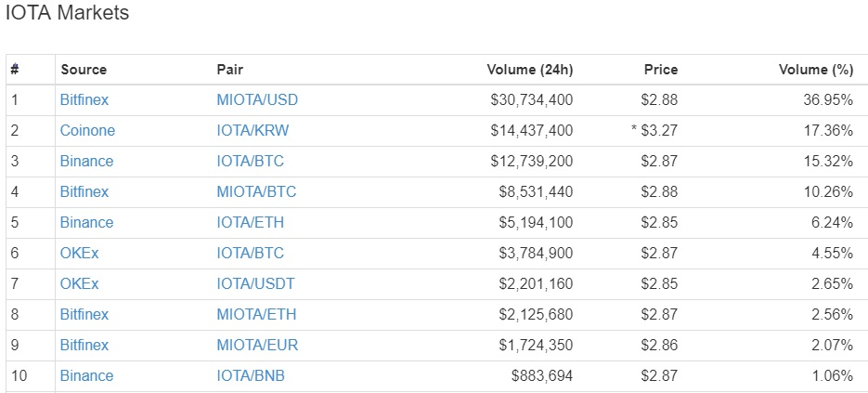Sort by Volume (24h) column header

pyautogui.click(x=530, y=70)
